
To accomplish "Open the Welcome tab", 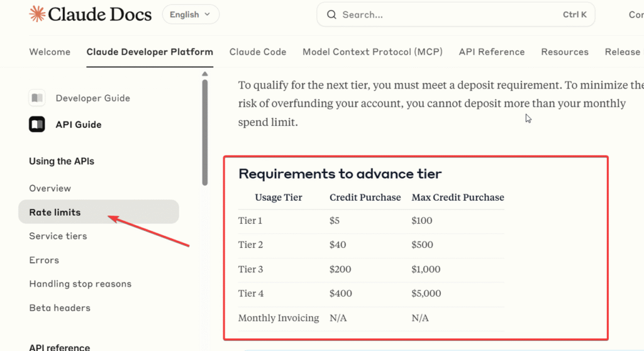I will coord(50,52).
